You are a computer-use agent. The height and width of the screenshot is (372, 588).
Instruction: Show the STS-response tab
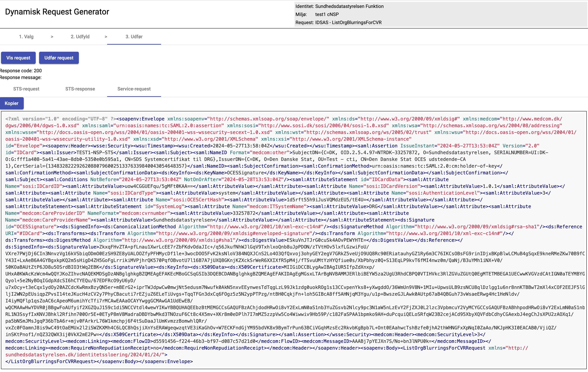click(80, 89)
